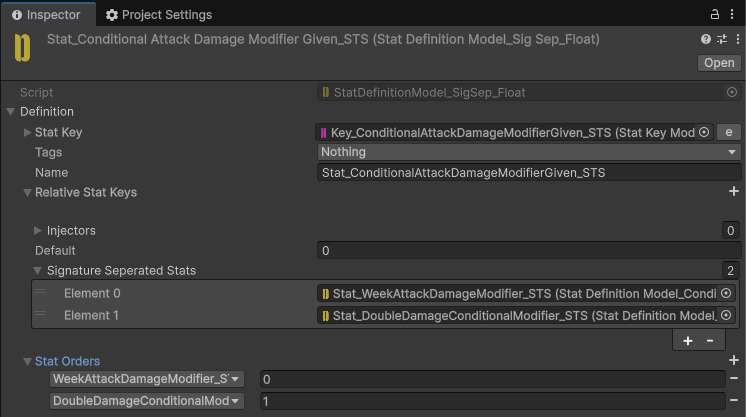Viewport: 746px width, 417px height.
Task: Toggle the Inspector lock icon
Action: pyautogui.click(x=714, y=14)
